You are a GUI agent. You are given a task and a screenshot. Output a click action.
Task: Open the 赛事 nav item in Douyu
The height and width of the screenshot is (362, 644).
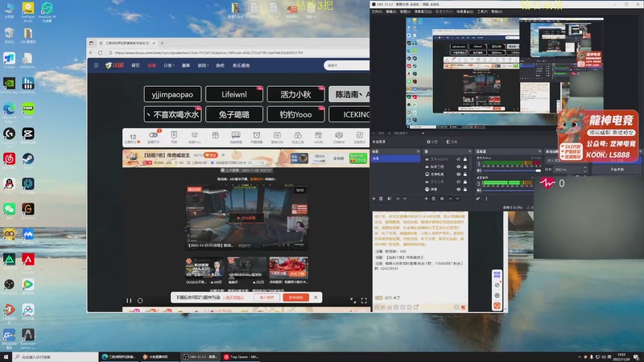(186, 65)
